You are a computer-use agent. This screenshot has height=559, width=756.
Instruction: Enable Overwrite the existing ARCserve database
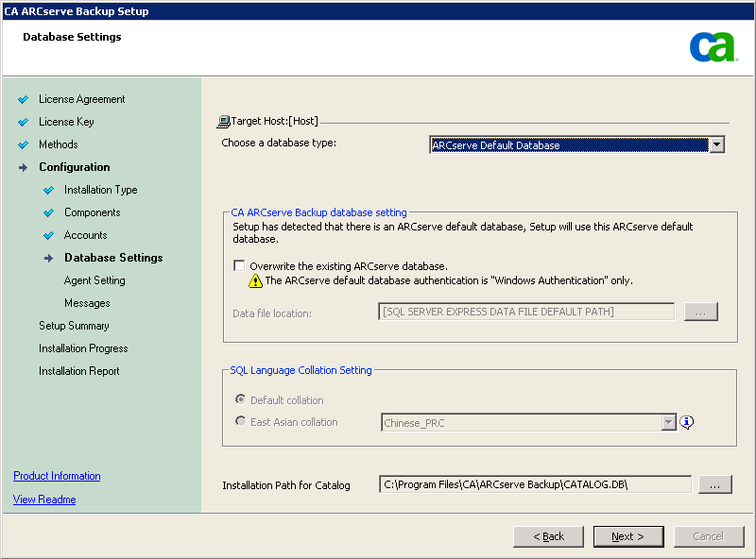coord(240,266)
